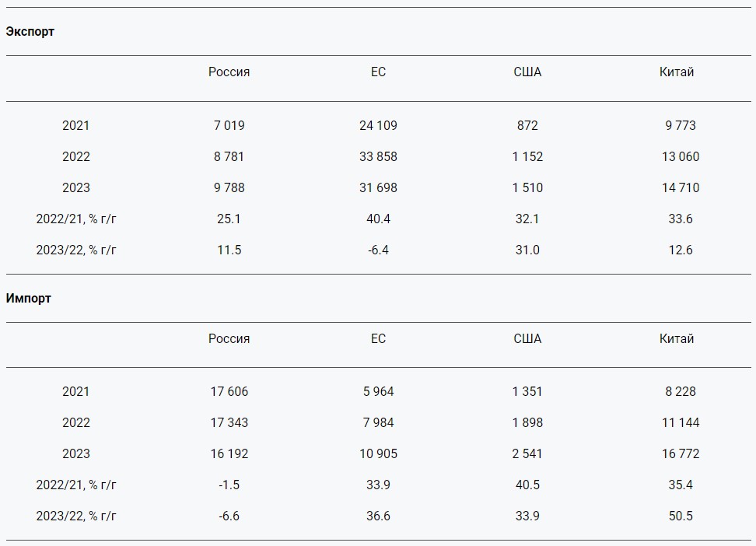The width and height of the screenshot is (756, 546).
Task: Click import value 16 772 for Китай
Action: click(681, 453)
